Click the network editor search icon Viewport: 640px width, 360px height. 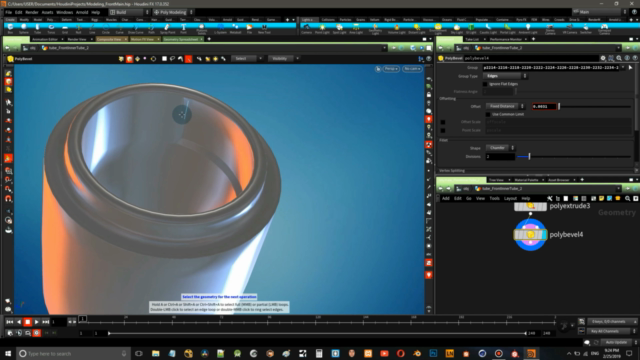(628, 198)
